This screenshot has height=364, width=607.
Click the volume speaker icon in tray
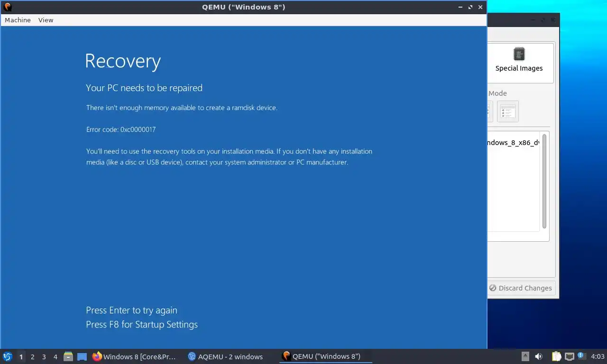click(x=539, y=356)
